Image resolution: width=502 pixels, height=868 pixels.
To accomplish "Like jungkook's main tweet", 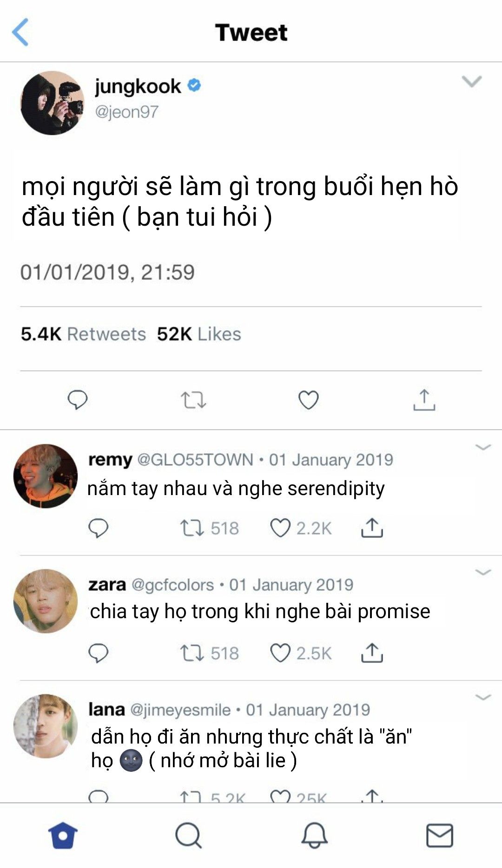I will tap(308, 400).
